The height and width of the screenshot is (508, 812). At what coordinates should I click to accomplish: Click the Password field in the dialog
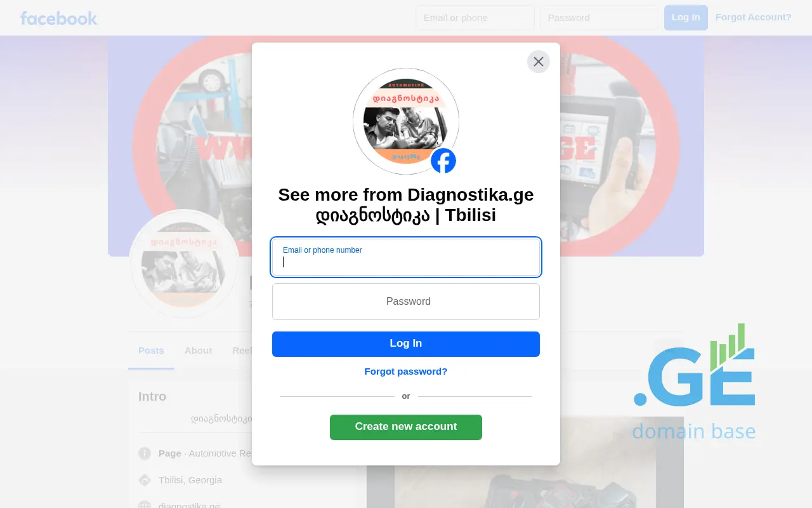point(406,302)
